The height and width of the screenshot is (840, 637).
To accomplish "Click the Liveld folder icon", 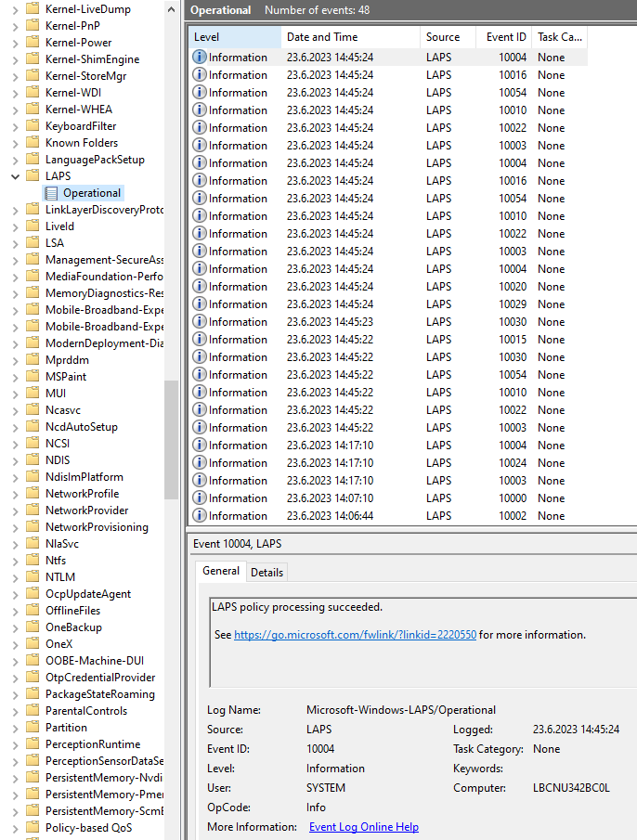I will point(32,226).
